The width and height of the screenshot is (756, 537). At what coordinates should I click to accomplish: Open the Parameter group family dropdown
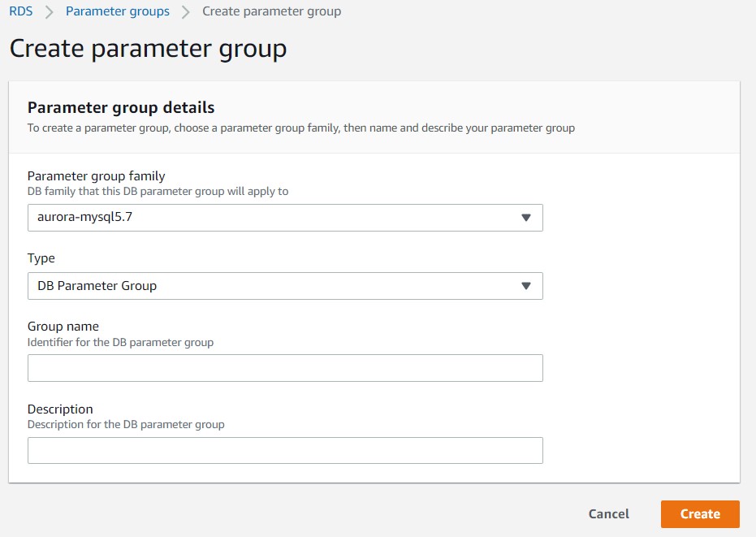click(284, 217)
